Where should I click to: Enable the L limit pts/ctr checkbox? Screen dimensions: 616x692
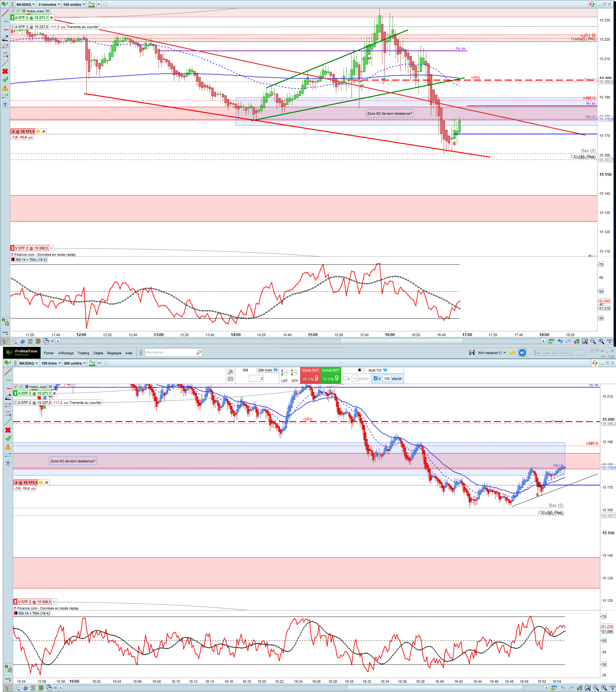pyautogui.click(x=345, y=379)
